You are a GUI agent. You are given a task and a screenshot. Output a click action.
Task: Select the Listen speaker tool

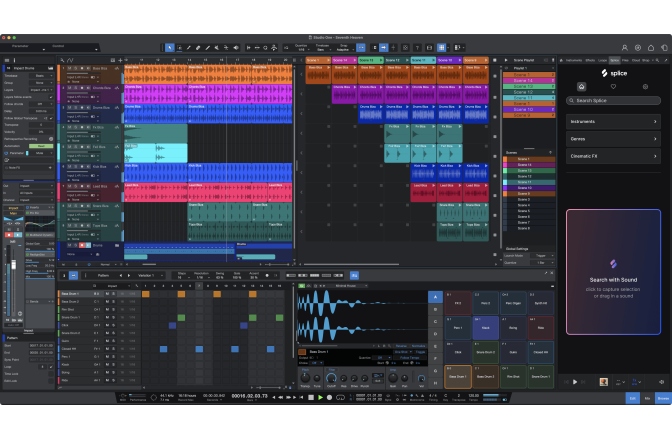(x=236, y=48)
